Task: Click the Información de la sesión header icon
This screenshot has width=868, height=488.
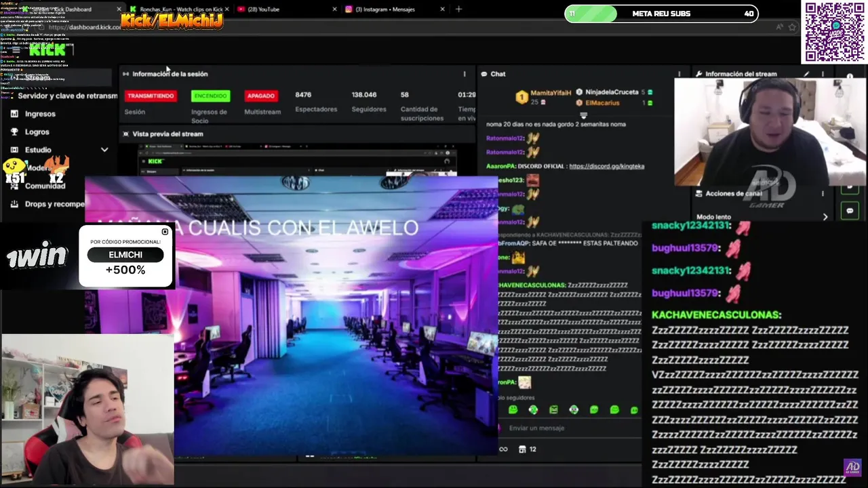Action: tap(125, 74)
